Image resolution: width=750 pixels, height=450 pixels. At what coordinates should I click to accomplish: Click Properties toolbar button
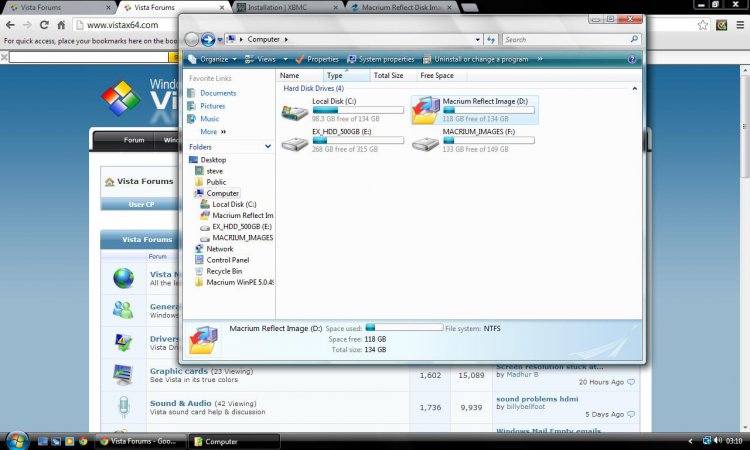pos(317,59)
